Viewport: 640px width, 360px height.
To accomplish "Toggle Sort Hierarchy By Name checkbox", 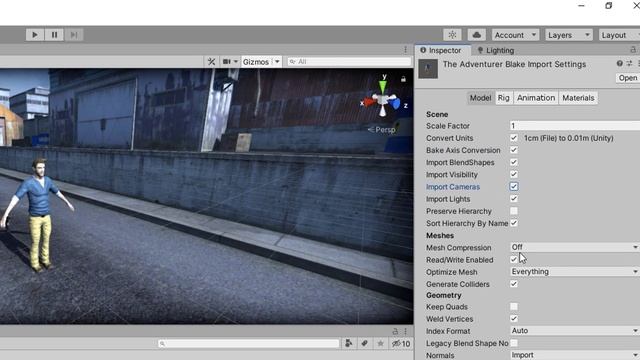I will tap(514, 223).
